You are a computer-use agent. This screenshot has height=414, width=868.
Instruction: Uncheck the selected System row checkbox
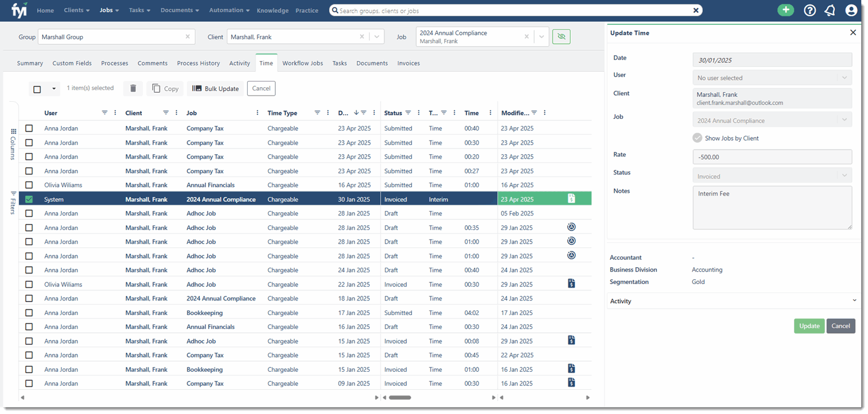pyautogui.click(x=29, y=199)
